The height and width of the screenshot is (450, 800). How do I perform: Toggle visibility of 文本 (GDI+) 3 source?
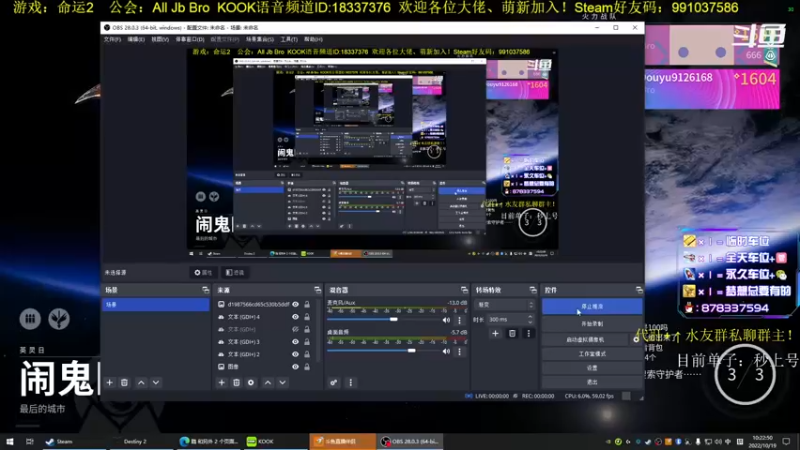pyautogui.click(x=295, y=342)
